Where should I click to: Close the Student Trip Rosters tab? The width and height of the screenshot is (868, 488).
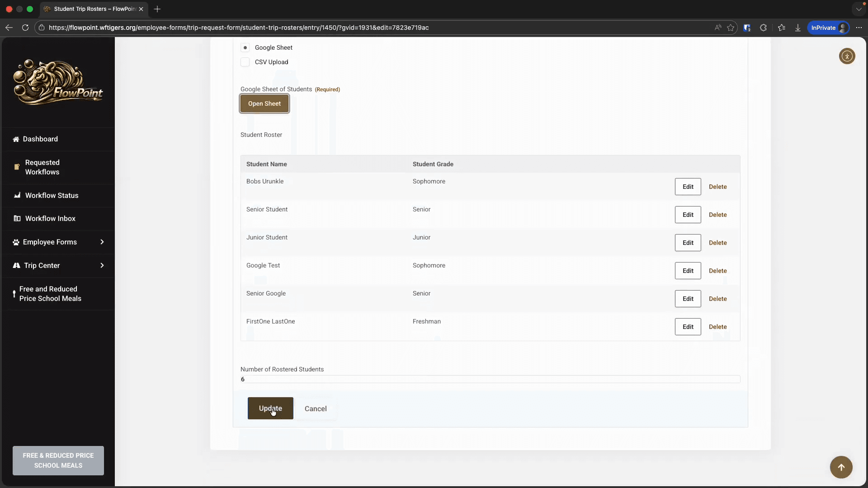pos(141,9)
